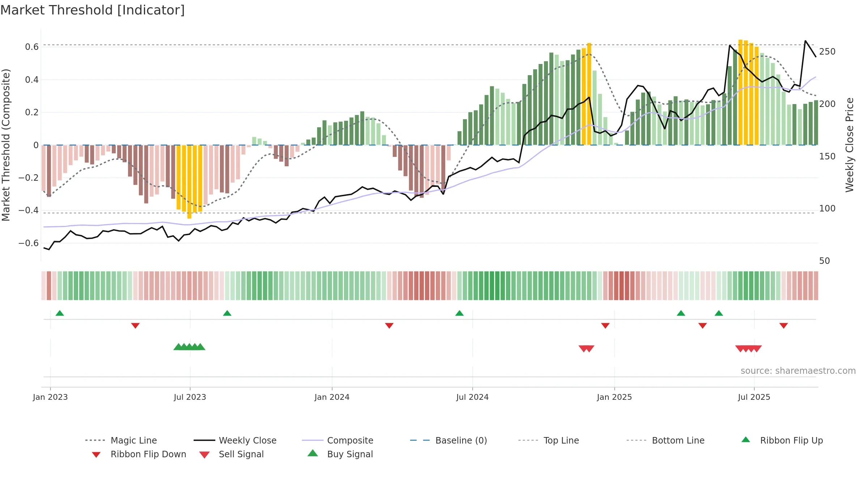The height and width of the screenshot is (488, 868).
Task: Click the Jul 2023 x-axis label
Action: coord(190,397)
